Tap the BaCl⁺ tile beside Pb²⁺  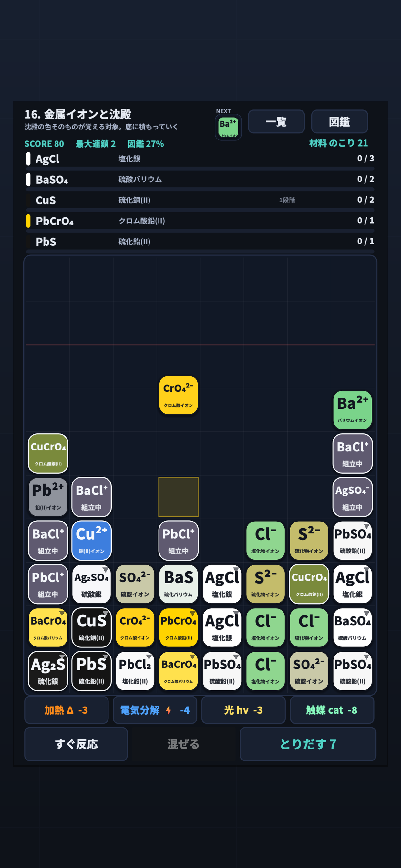coord(91,497)
